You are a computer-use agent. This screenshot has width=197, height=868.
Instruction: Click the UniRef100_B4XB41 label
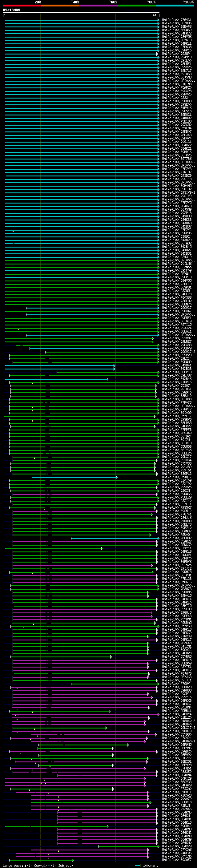click(176, 365)
